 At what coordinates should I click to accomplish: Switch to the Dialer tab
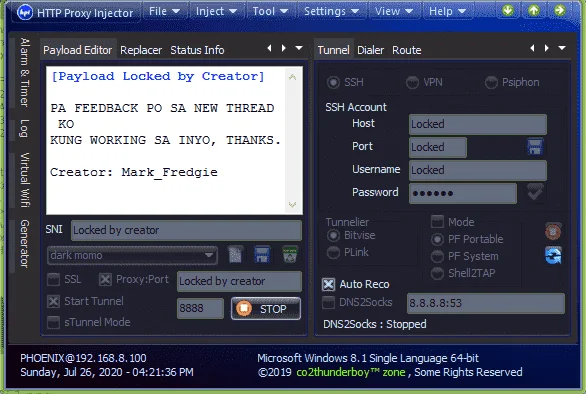pos(370,50)
